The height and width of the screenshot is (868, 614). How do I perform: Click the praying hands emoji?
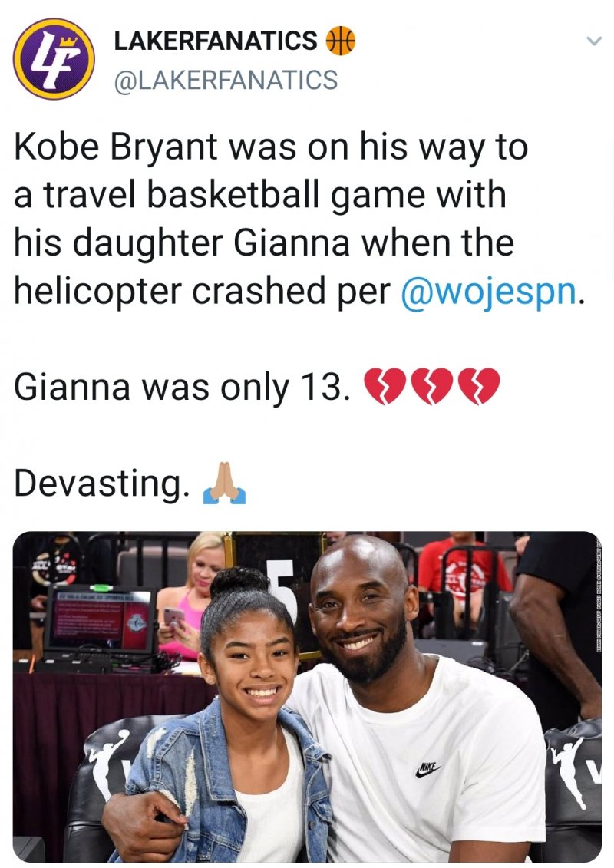tap(223, 484)
